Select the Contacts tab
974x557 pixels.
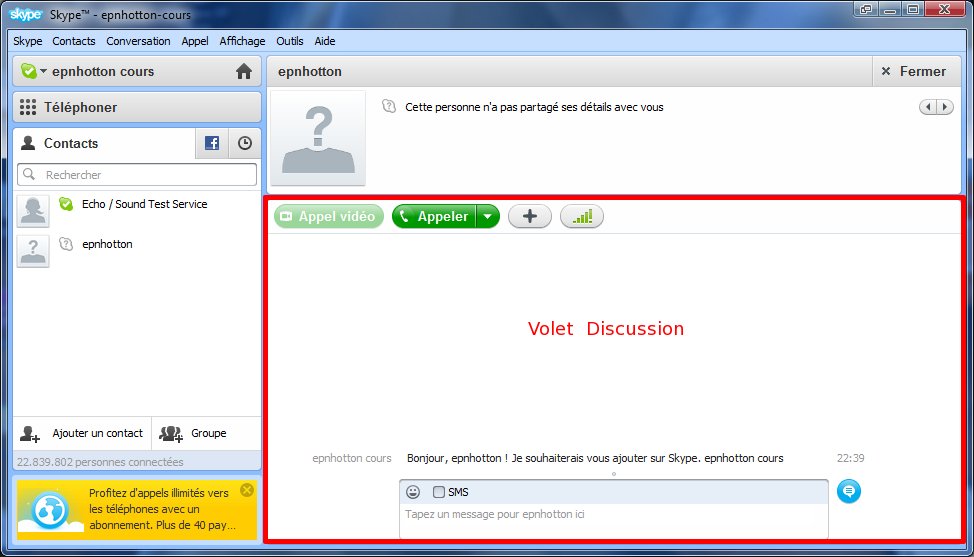[104, 143]
